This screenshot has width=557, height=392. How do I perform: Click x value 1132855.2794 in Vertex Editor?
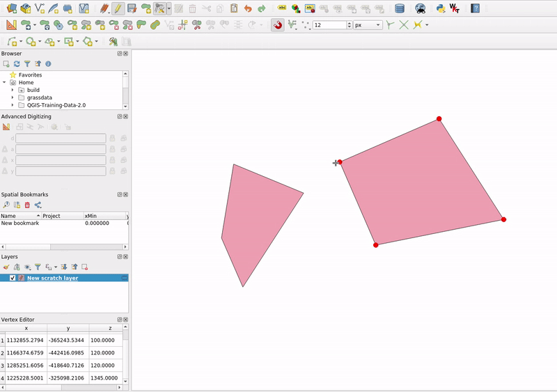point(25,340)
